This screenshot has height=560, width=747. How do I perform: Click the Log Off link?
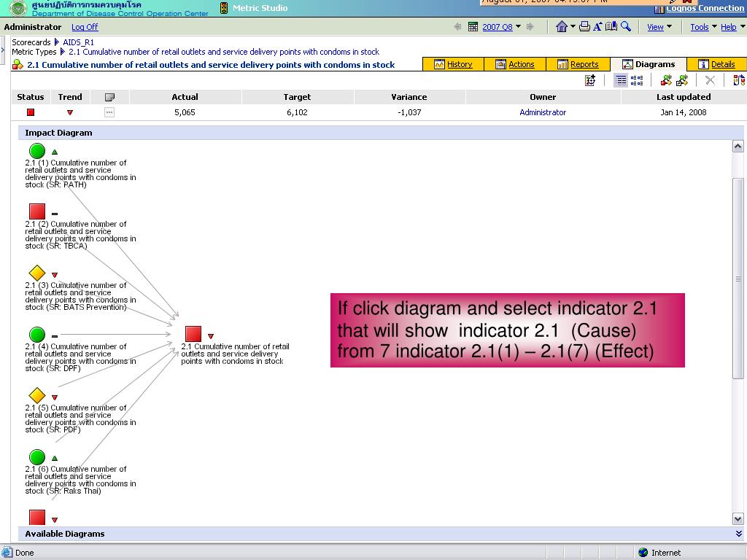(85, 27)
